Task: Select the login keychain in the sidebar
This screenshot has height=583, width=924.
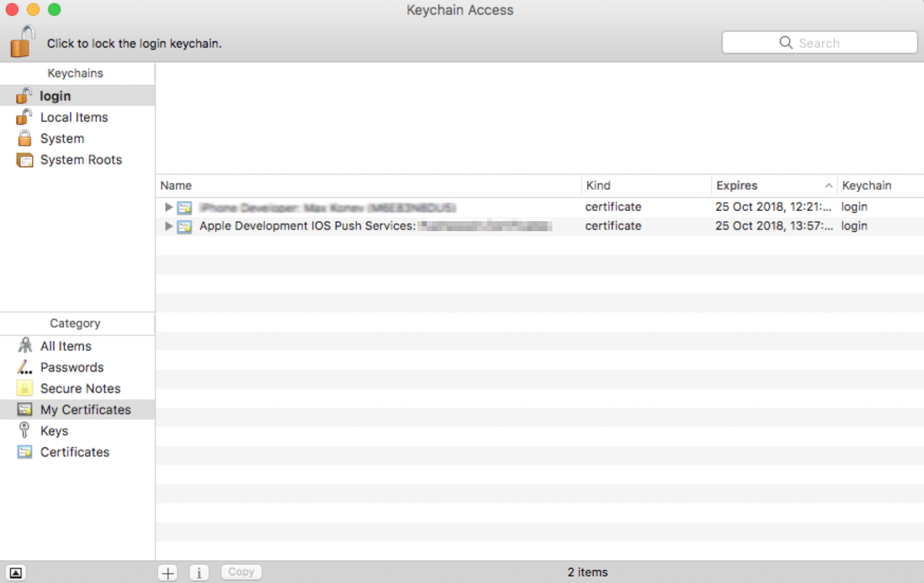Action: [x=78, y=95]
